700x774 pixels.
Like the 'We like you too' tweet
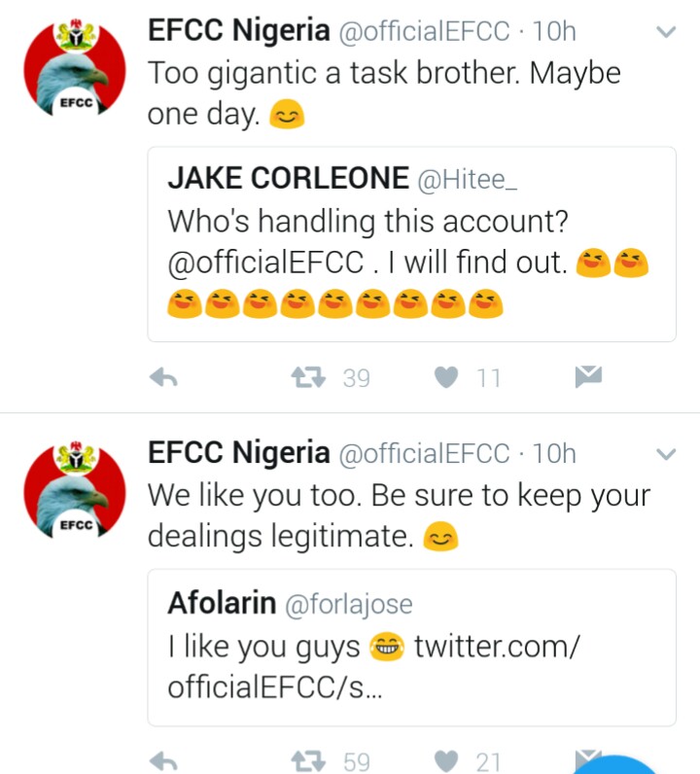445,760
